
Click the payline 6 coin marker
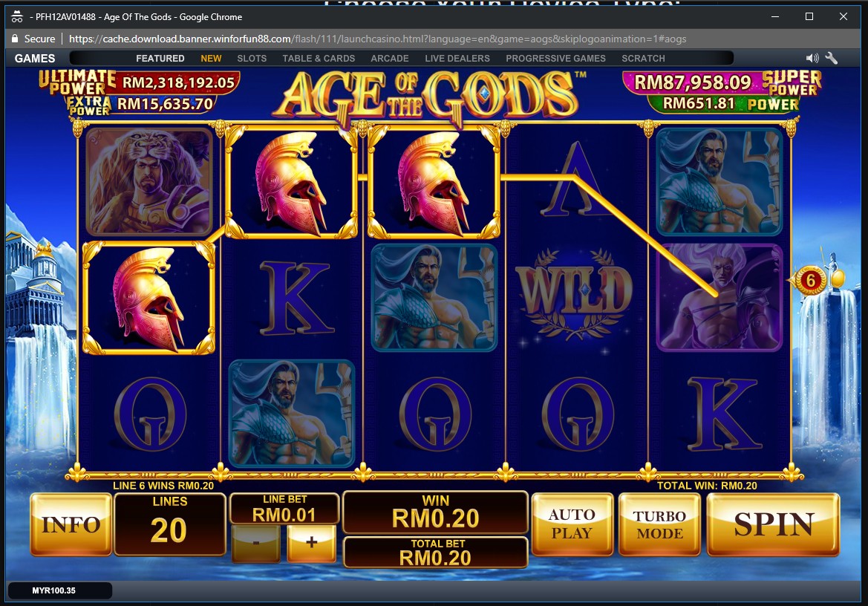810,280
